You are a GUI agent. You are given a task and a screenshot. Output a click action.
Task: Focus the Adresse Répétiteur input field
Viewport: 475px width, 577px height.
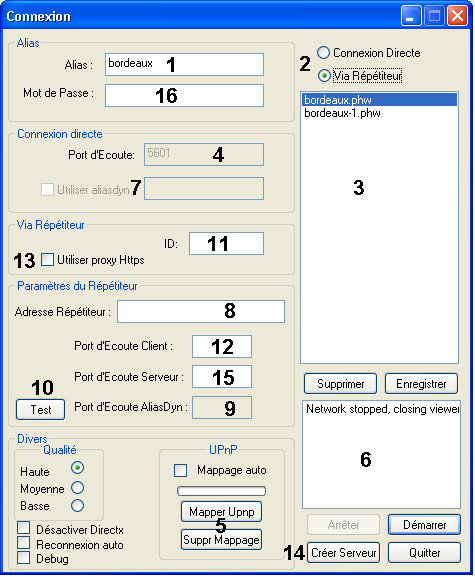(x=201, y=312)
